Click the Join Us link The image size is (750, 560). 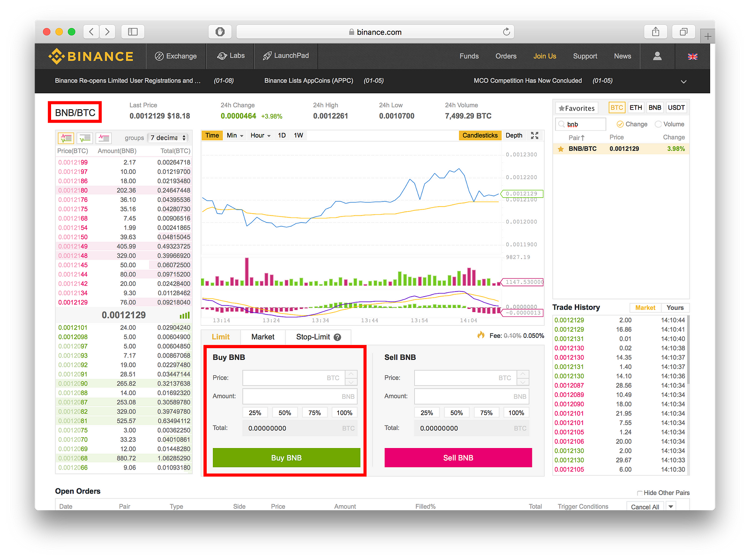pos(545,56)
